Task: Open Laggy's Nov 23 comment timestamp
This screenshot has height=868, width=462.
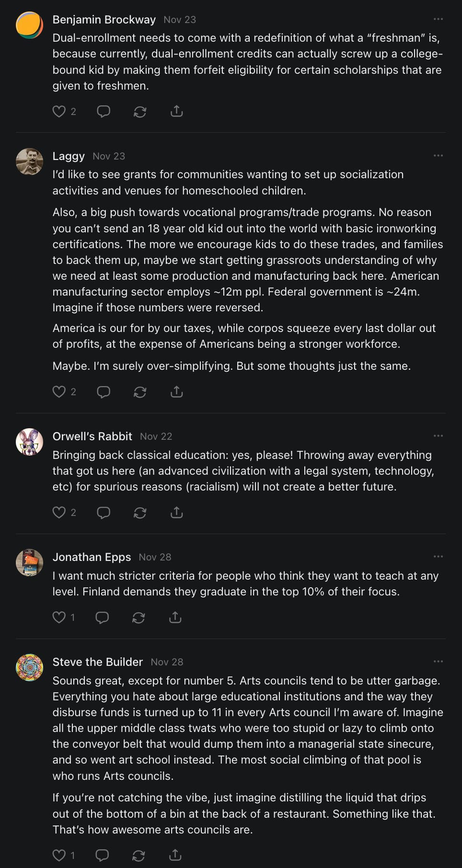Action: tap(109, 156)
